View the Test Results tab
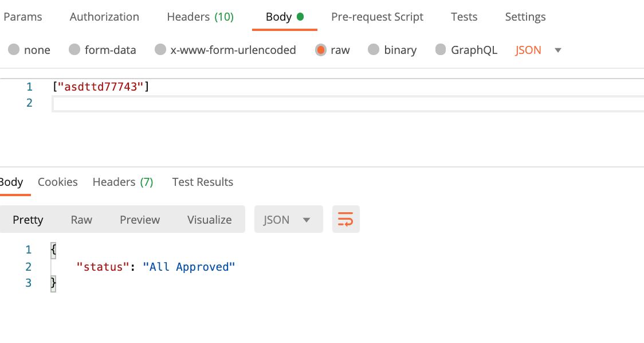The width and height of the screenshot is (644, 343). pos(202,182)
